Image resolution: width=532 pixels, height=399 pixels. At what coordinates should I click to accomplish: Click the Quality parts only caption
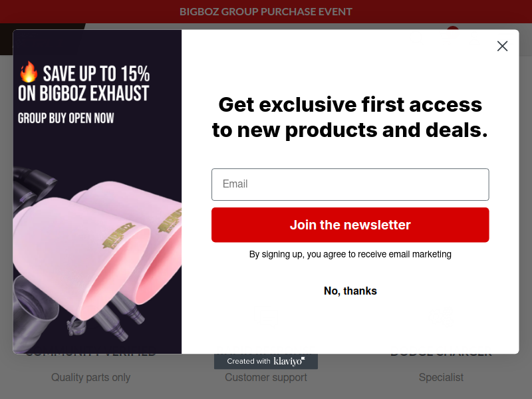90,377
